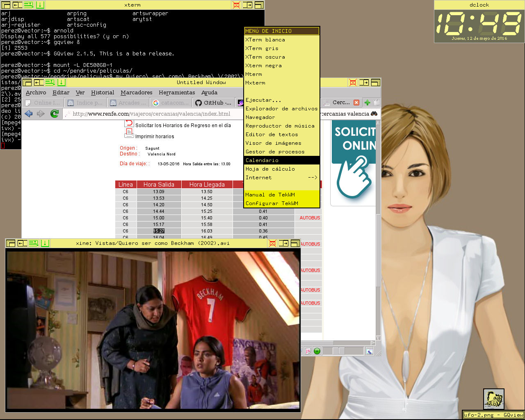Click the xterm green double-arrow titlebar icon
Viewport: 525px width, 420px height.
coord(29,5)
